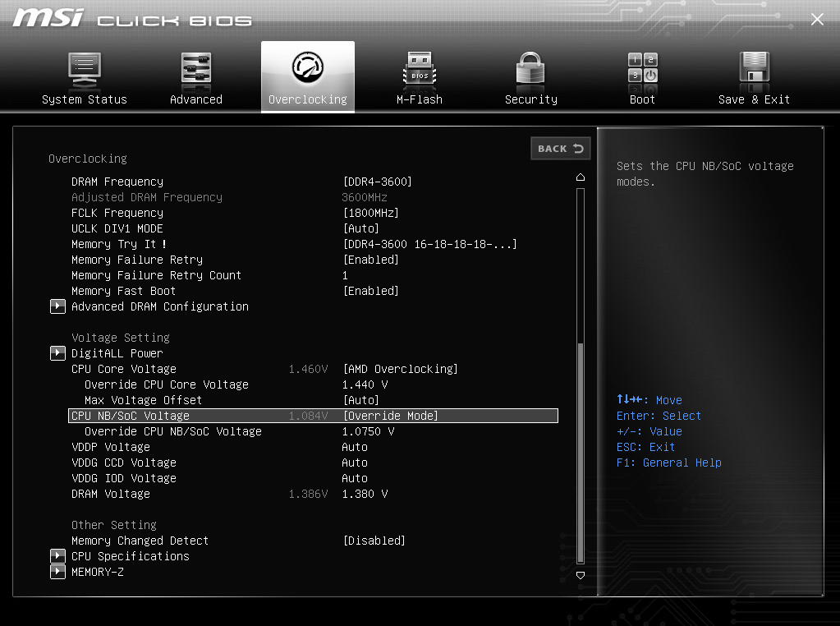Open Memory Try It! preset option
The height and width of the screenshot is (626, 840).
pyautogui.click(x=429, y=244)
